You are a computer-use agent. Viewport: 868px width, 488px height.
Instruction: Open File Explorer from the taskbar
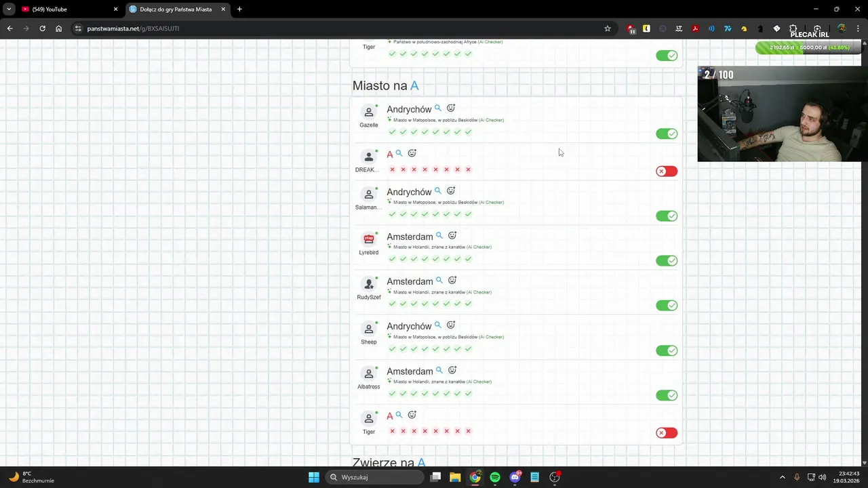click(x=455, y=477)
